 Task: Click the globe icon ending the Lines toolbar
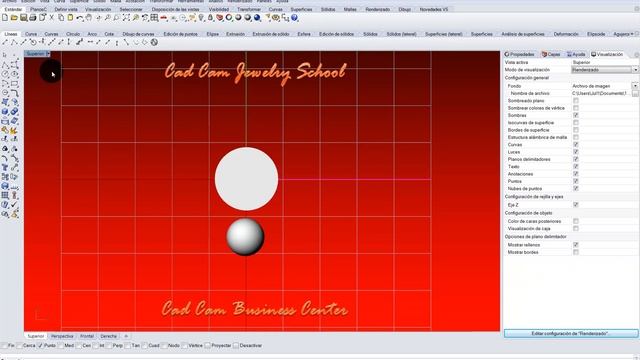154,42
